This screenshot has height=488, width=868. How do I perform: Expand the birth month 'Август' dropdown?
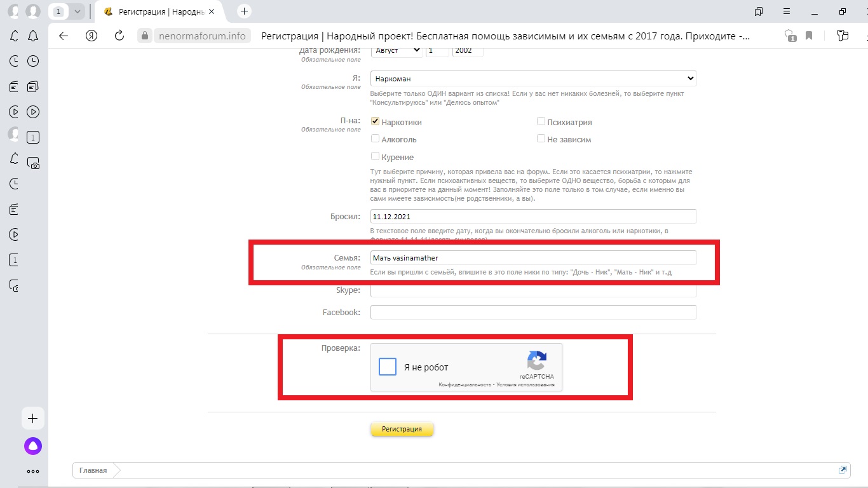tap(396, 50)
